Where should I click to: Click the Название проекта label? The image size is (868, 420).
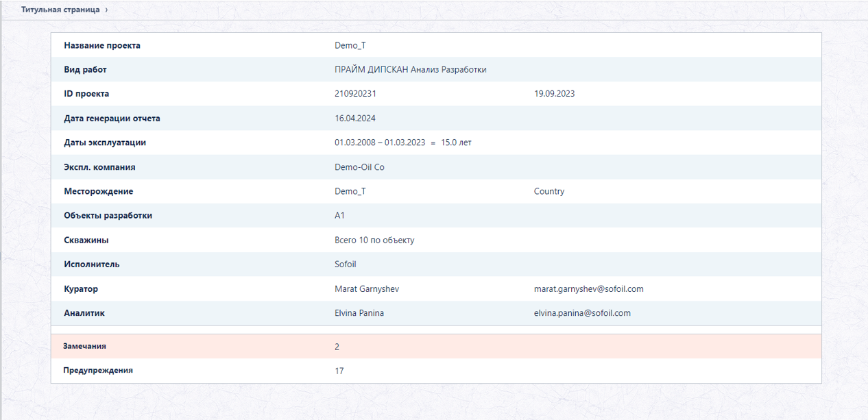coord(102,45)
